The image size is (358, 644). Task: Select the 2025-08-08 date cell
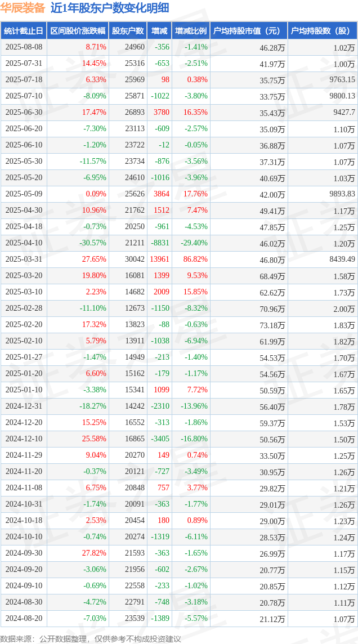(24, 47)
